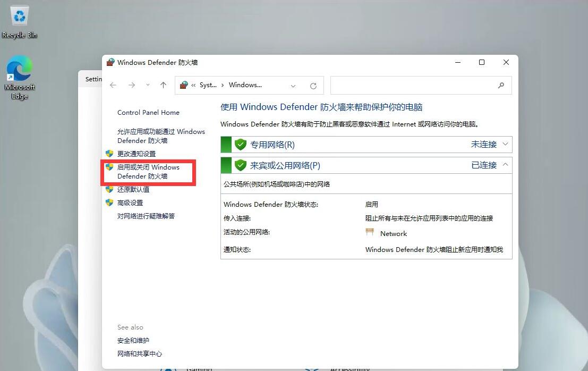Click shield icon beside 启用或关闭 Windows Defender 防火墙
Screen dimensions: 588x371
coord(109,166)
